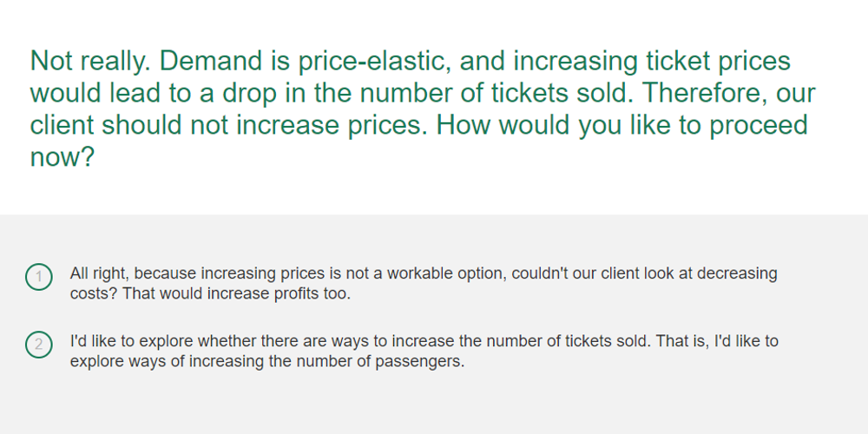Click the word 'now?' in the heading
Image resolution: width=868 pixels, height=434 pixels.
click(62, 157)
